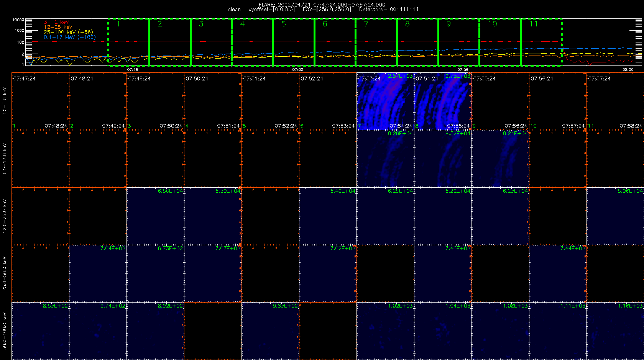Screen dimensions: 644x360
Task: Click the 7.04E+02 peak value
Action: coord(113,248)
